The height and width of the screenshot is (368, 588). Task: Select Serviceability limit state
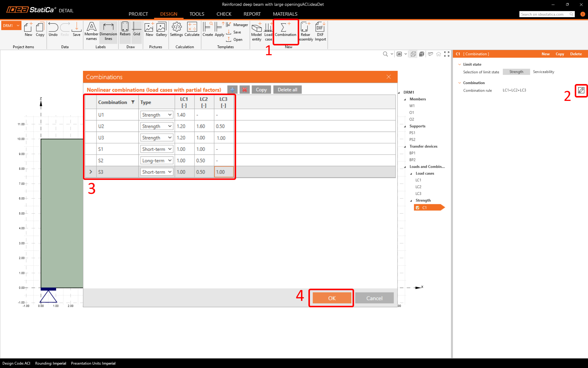coord(543,72)
